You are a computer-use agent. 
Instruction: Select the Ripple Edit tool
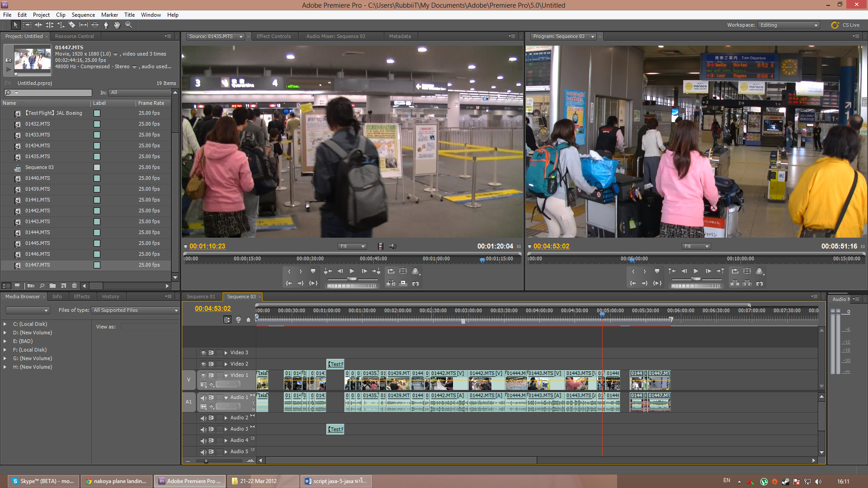(x=38, y=25)
